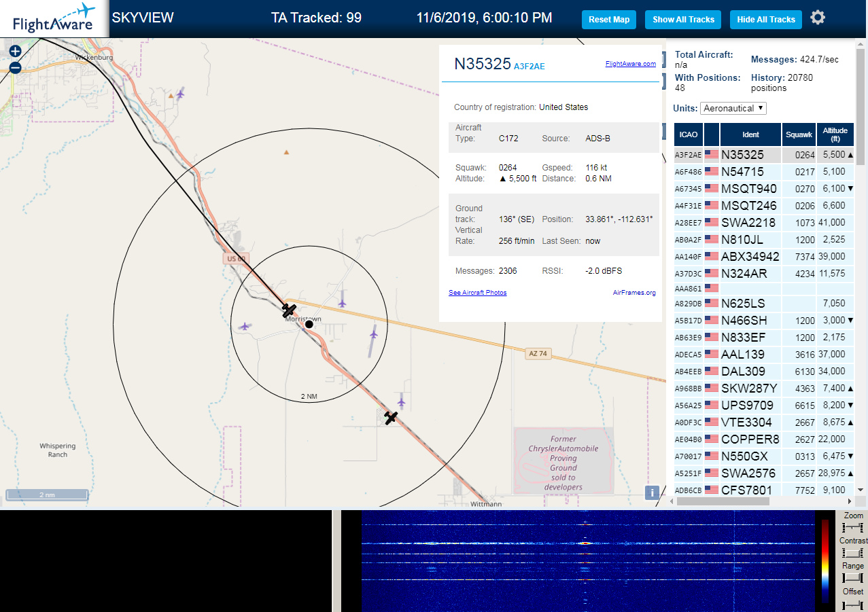The image size is (868, 612).
Task: Sort table by Altitude (ft) column
Action: click(x=835, y=134)
